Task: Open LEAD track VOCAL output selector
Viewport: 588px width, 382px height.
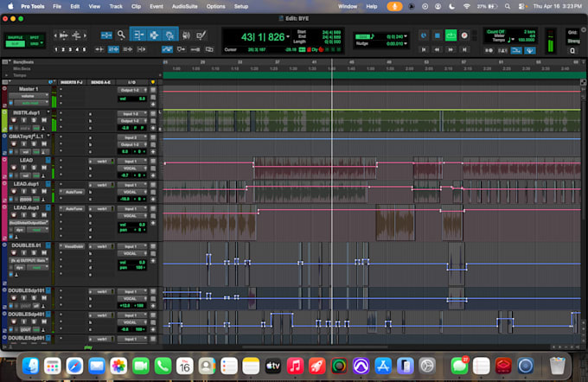Action: tap(133, 169)
